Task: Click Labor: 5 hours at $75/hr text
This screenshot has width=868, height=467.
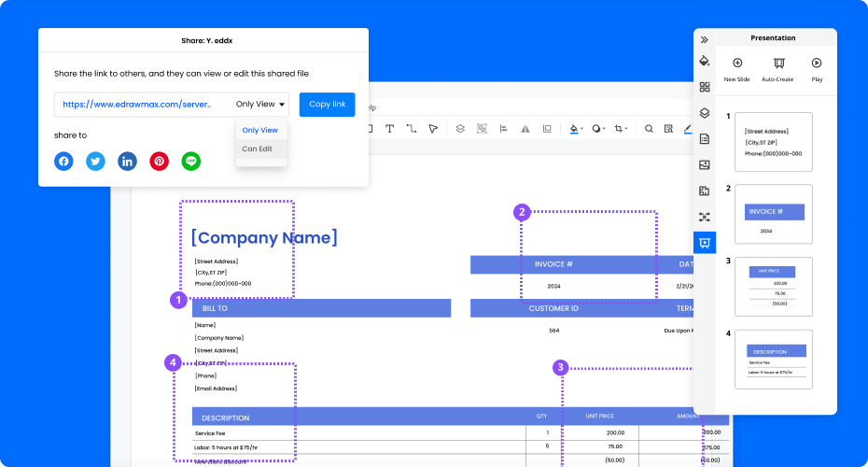Action: click(x=226, y=447)
